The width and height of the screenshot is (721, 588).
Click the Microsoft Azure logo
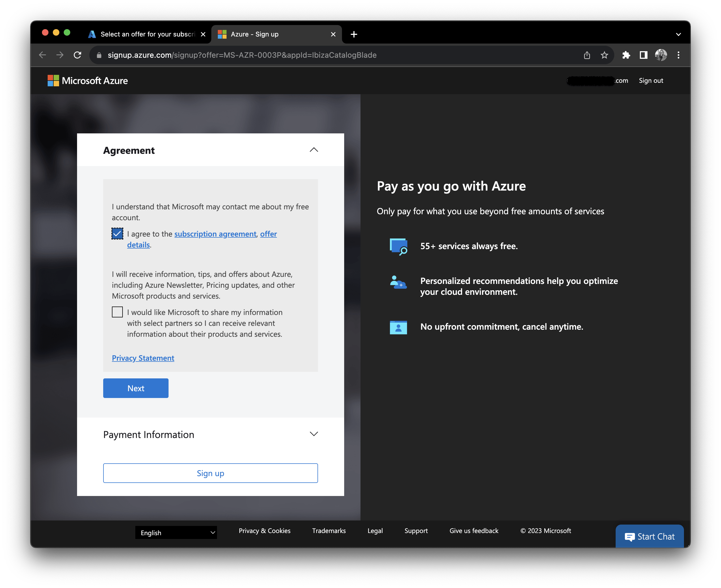88,81
